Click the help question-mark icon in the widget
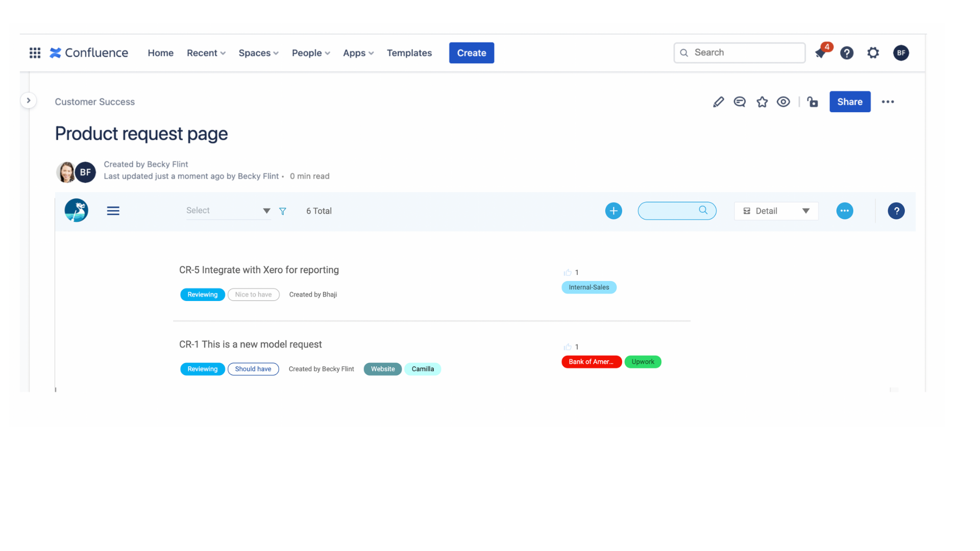 tap(896, 211)
